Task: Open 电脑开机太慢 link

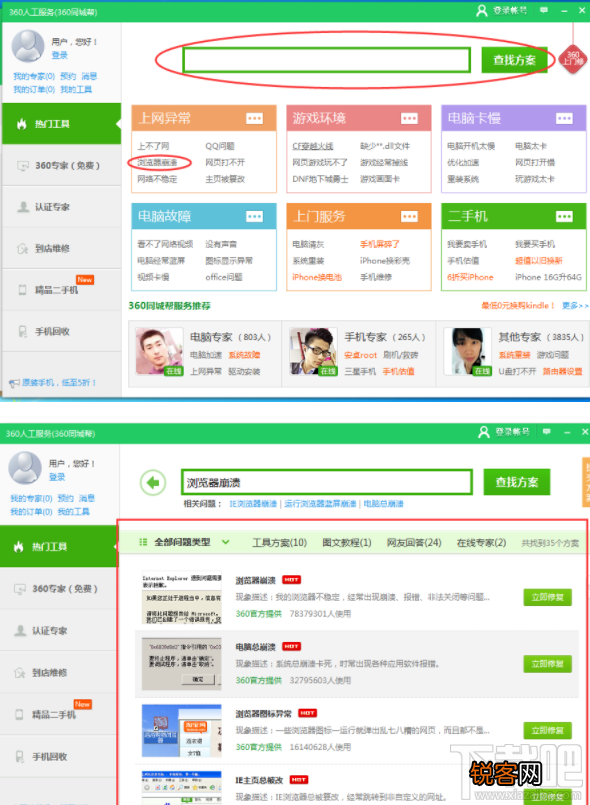Action: pos(471,146)
